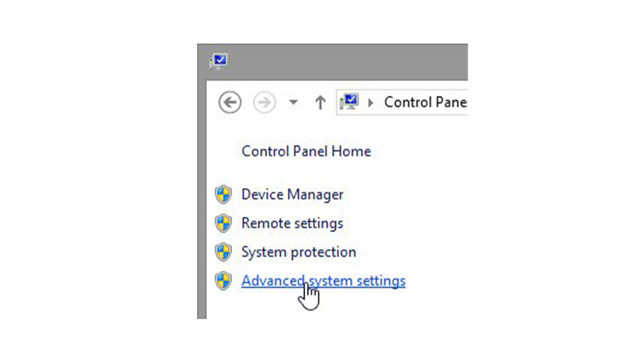Click the shield icon beside System protection
Viewport: 644px width, 362px height.
[223, 252]
